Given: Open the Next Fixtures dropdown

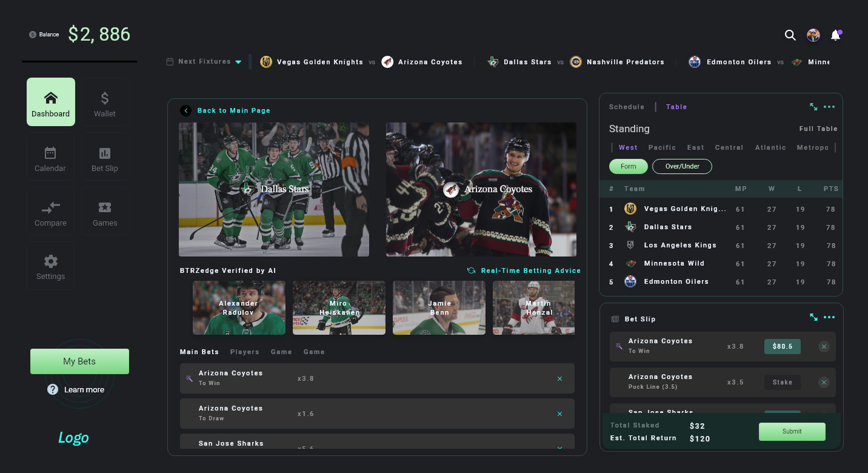Looking at the screenshot, I should coord(238,61).
